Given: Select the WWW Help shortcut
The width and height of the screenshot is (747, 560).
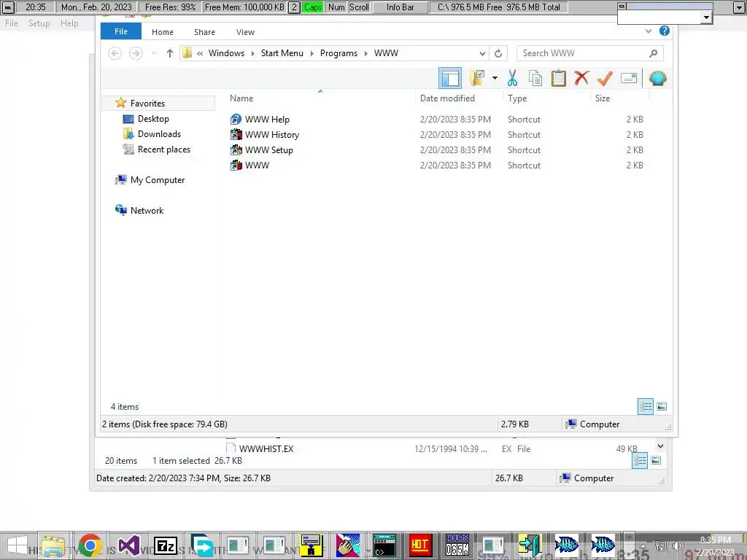Looking at the screenshot, I should (267, 119).
